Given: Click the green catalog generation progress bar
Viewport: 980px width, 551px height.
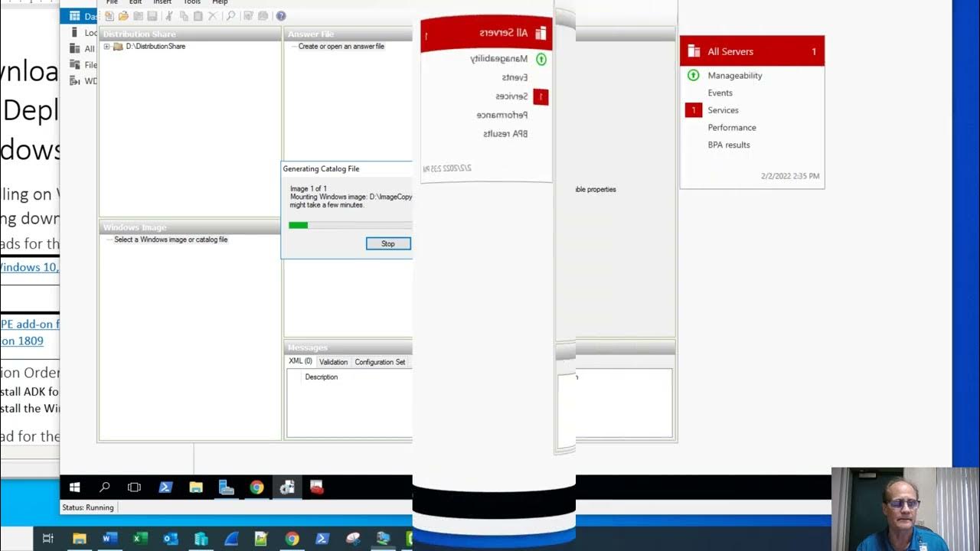Looking at the screenshot, I should pos(298,225).
